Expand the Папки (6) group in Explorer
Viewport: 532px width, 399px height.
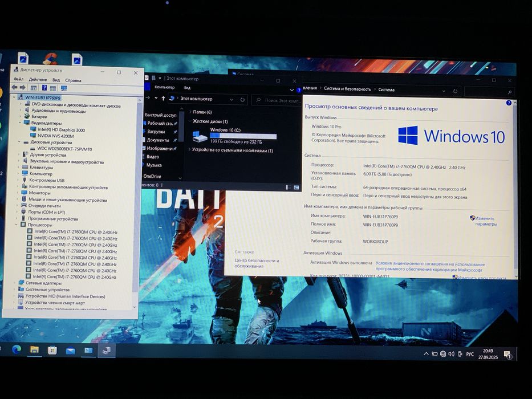click(x=190, y=112)
